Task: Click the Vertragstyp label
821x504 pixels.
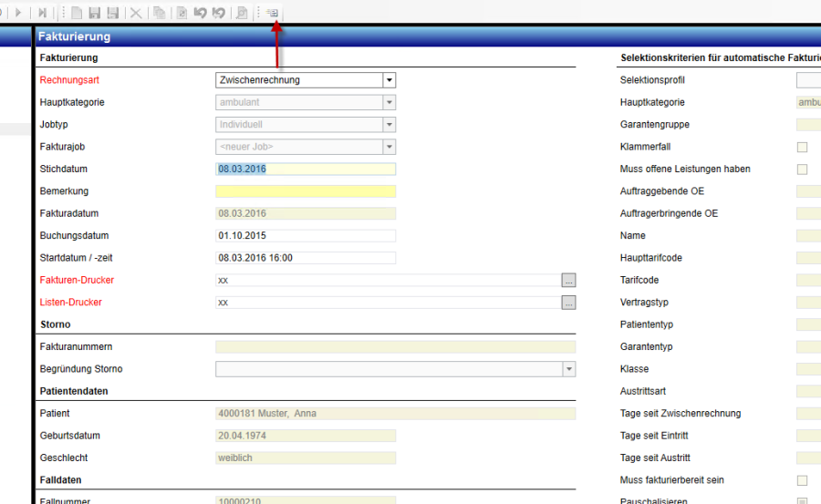Action: 644,303
